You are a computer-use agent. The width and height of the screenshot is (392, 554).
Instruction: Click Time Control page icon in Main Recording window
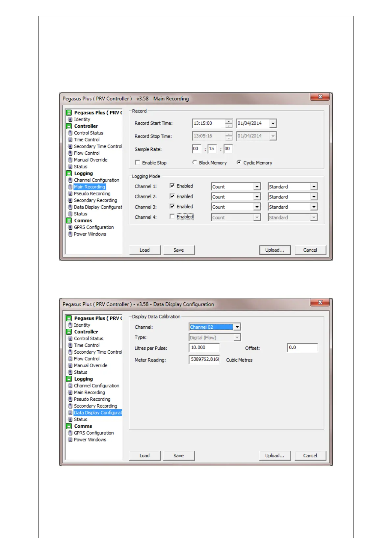tap(70, 139)
